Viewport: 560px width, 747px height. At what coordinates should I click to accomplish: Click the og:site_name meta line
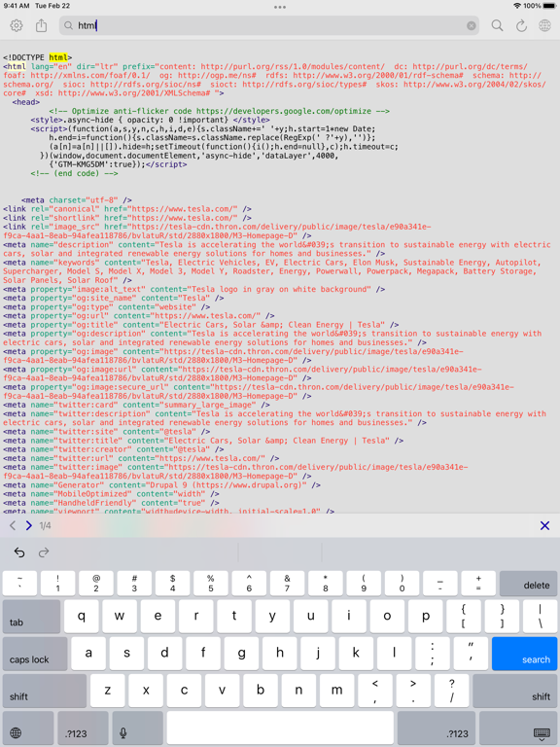pyautogui.click(x=114, y=299)
